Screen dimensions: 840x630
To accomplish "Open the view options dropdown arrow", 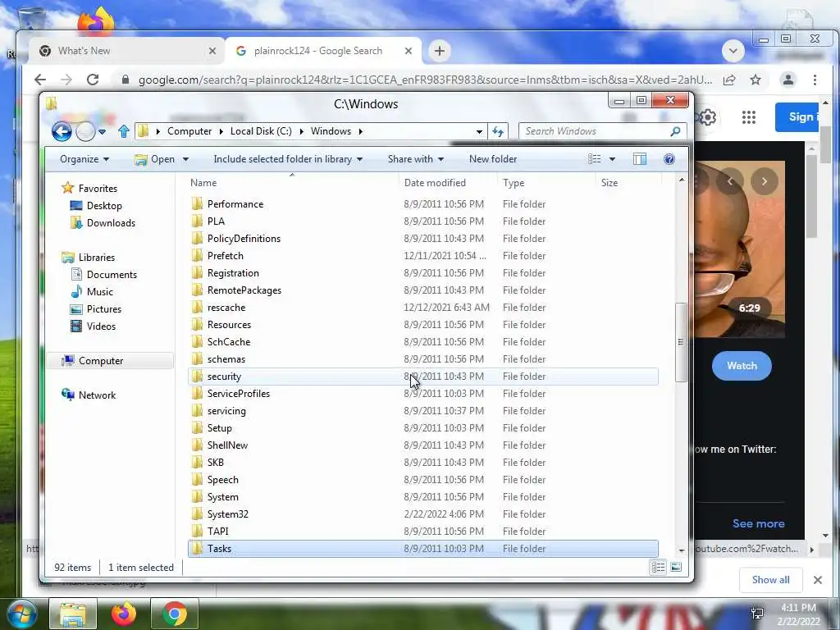I will (612, 159).
